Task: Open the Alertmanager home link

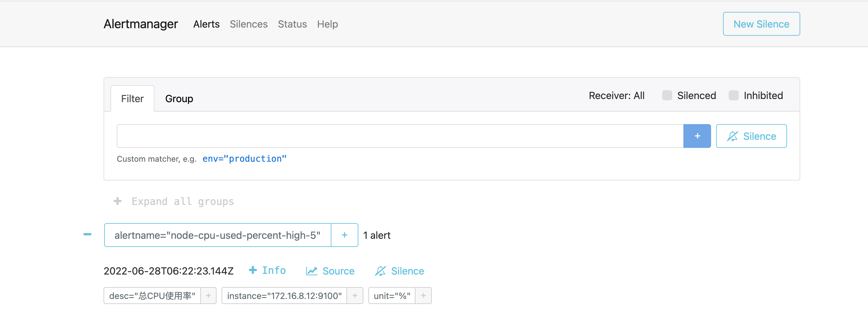Action: point(141,24)
